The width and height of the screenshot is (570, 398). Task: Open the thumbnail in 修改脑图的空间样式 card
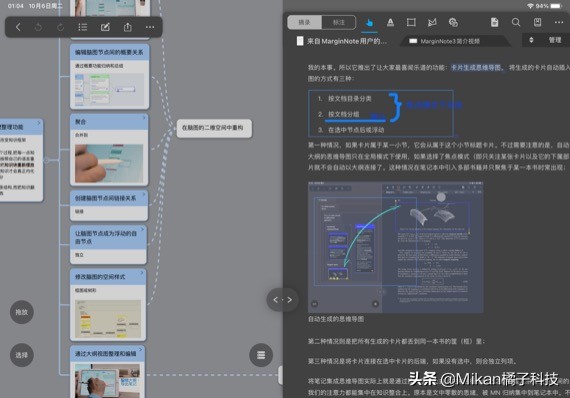pyautogui.click(x=108, y=319)
